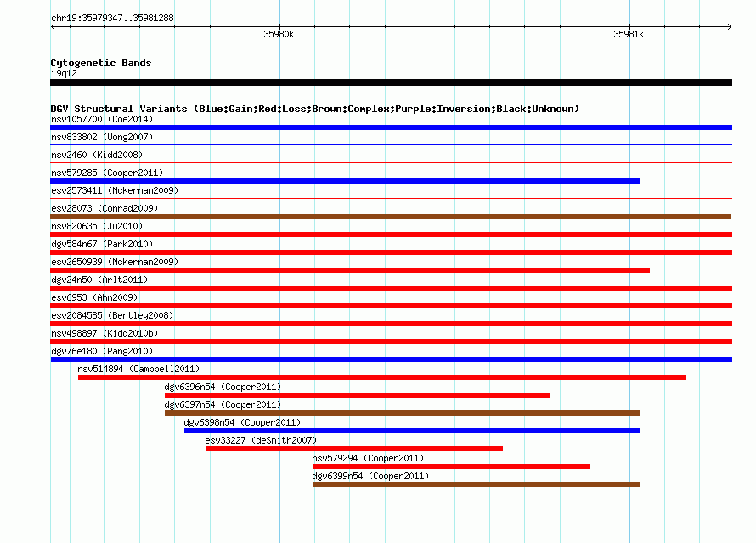Select the dgv6396n54 red loss bar
This screenshot has width=756, height=543.
[357, 395]
